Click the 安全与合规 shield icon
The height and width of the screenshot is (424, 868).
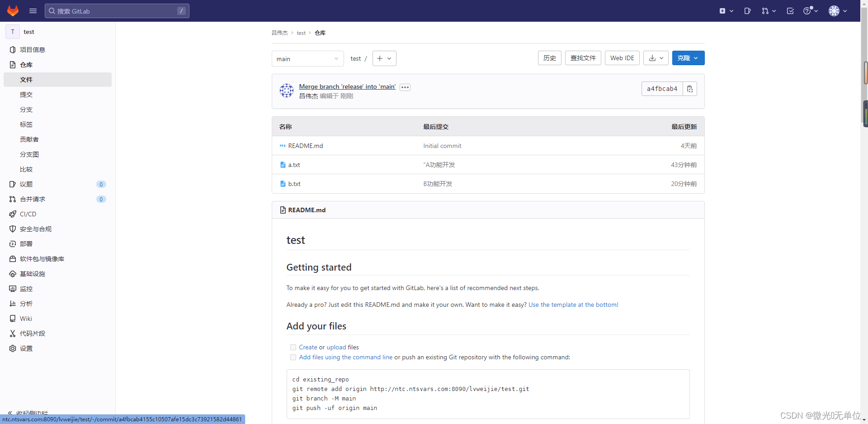coord(13,229)
